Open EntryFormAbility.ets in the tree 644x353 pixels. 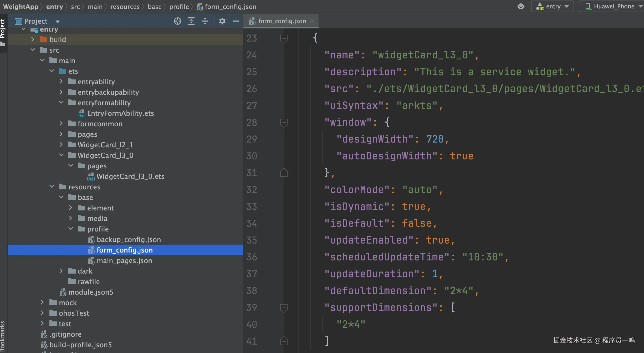[120, 113]
